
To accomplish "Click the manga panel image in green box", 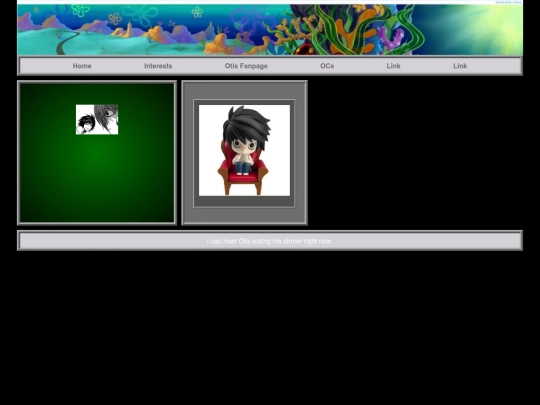I will coord(97,120).
